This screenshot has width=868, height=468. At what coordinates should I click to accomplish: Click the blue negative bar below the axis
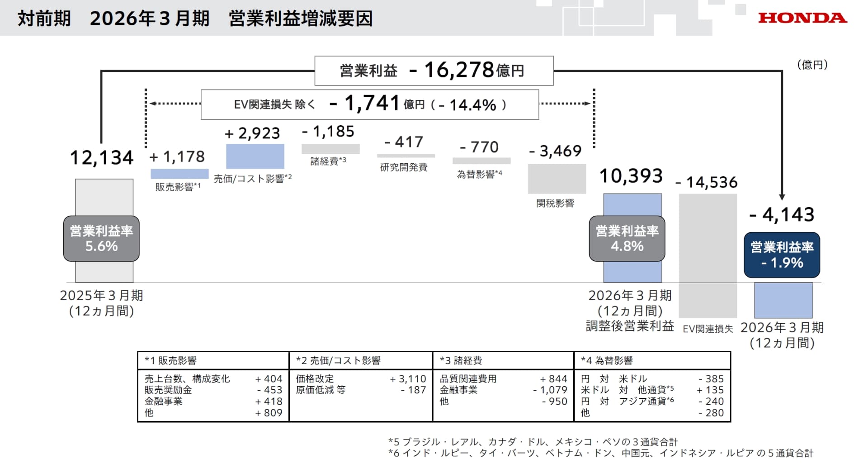click(x=783, y=301)
